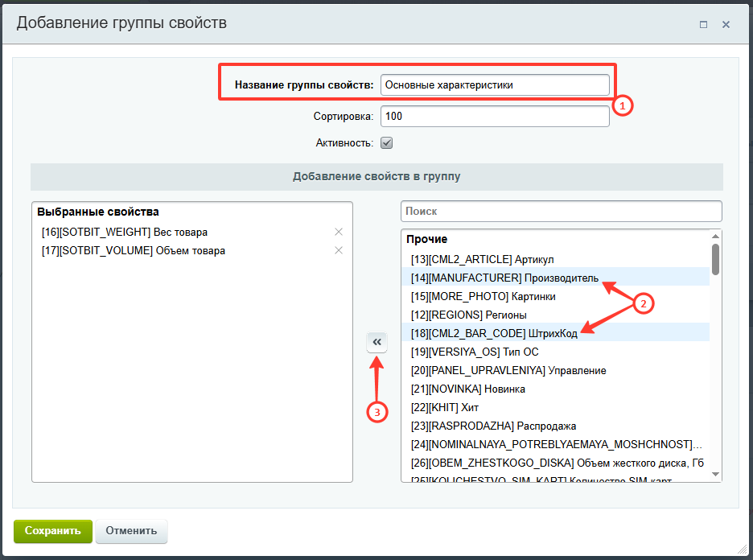This screenshot has width=753, height=560.
Task: Click the Название группы свойств field
Action: 495,85
